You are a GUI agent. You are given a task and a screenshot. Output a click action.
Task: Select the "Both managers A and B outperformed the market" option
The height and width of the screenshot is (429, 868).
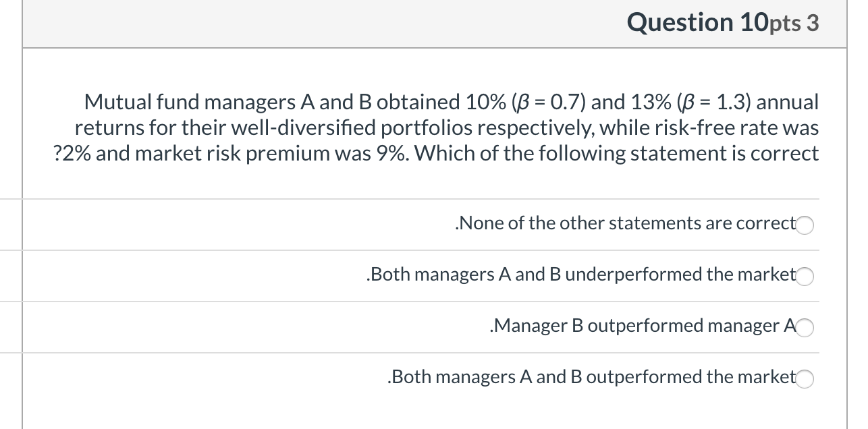(x=805, y=379)
